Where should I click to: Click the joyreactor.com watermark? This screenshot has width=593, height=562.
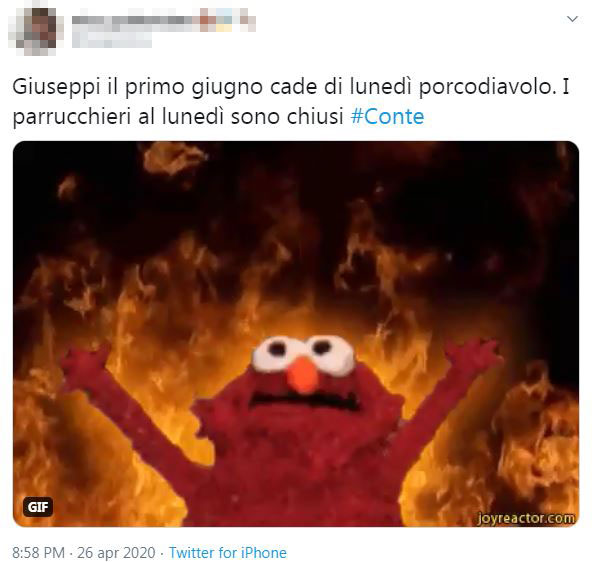click(526, 518)
